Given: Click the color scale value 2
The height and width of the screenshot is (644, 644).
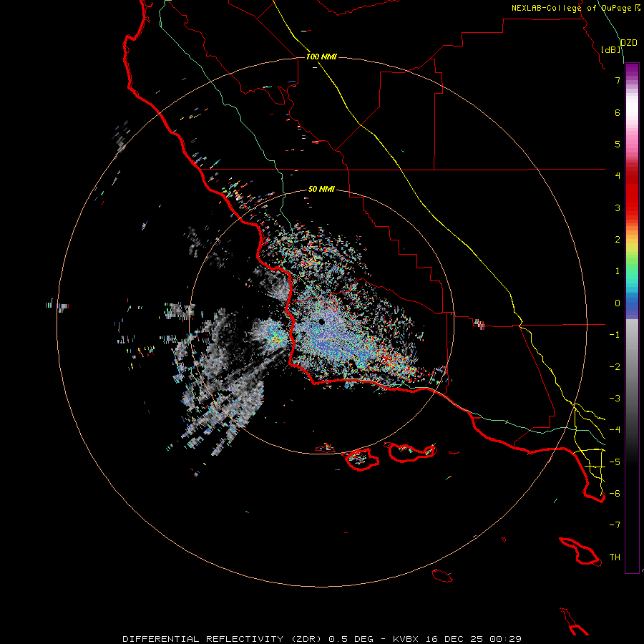Looking at the screenshot, I should pos(618,240).
